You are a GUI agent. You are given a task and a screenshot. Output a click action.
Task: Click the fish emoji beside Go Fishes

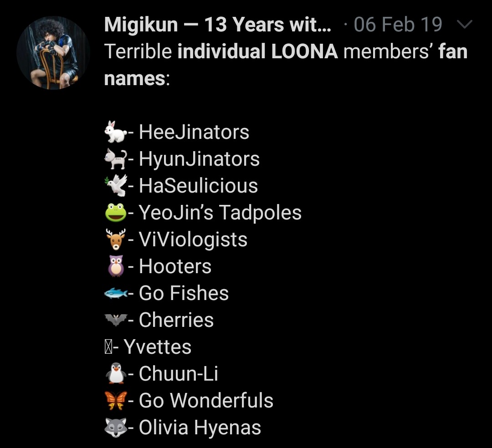(115, 293)
